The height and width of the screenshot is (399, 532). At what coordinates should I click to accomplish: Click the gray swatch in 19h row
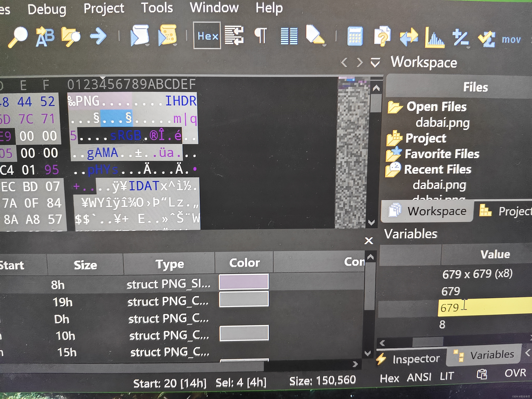click(244, 299)
